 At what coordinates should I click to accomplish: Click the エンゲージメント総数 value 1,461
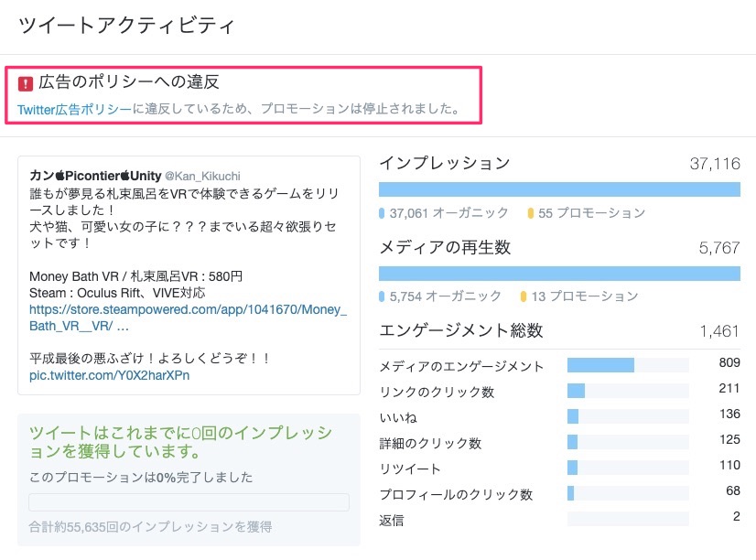[719, 331]
